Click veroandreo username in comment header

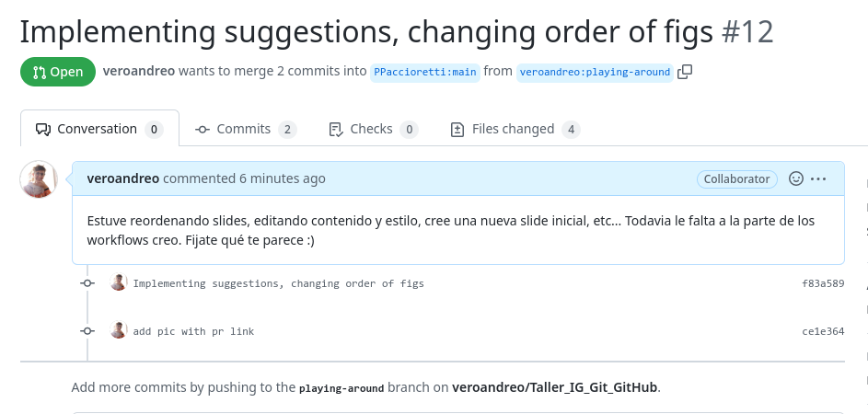(x=122, y=178)
